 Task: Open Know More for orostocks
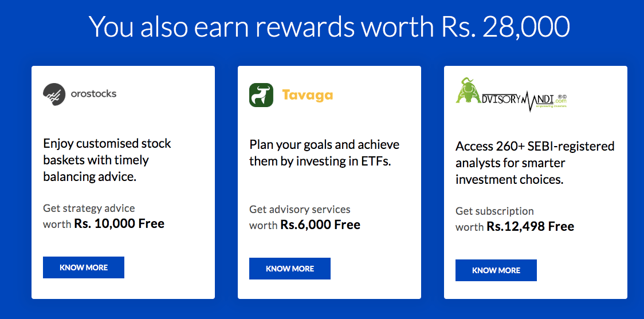point(84,267)
